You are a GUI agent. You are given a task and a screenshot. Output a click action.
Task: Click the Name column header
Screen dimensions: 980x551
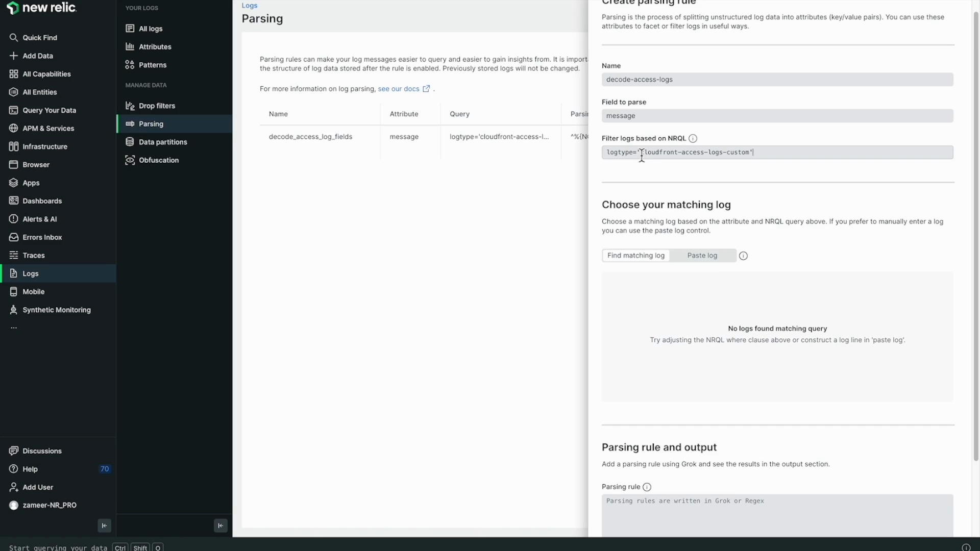click(278, 114)
